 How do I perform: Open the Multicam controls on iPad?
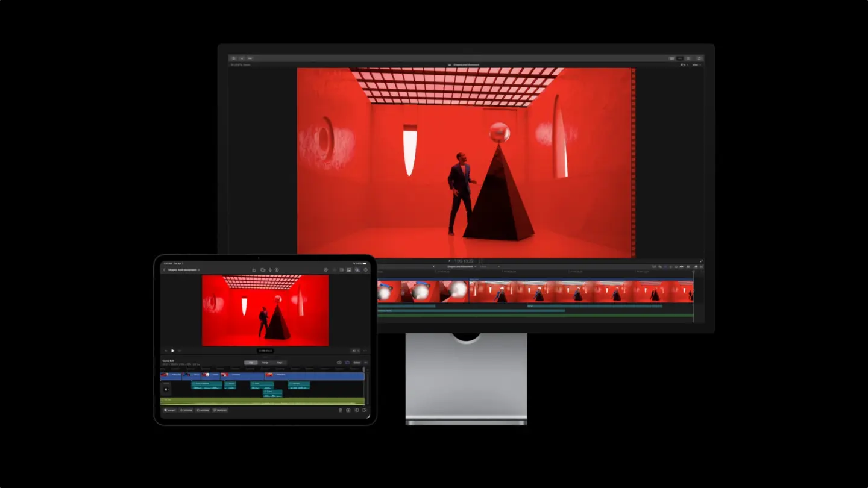220,410
